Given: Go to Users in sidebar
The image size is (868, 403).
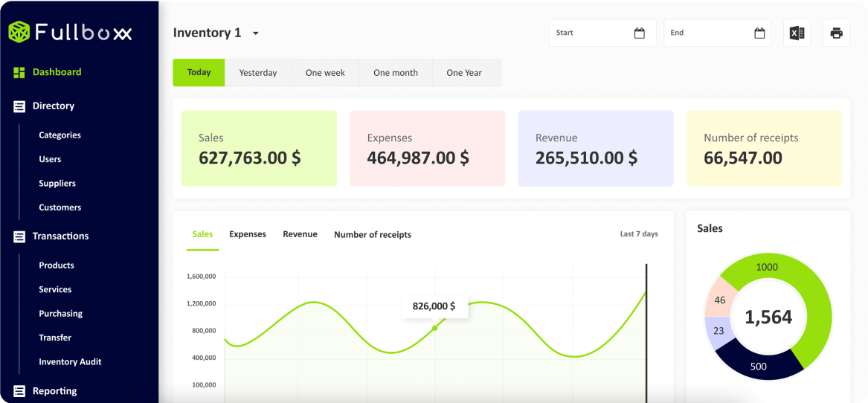Looking at the screenshot, I should click(x=50, y=159).
